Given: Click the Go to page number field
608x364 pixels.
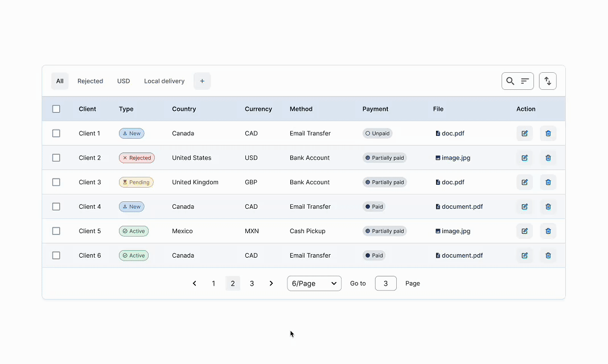Looking at the screenshot, I should coord(385,283).
